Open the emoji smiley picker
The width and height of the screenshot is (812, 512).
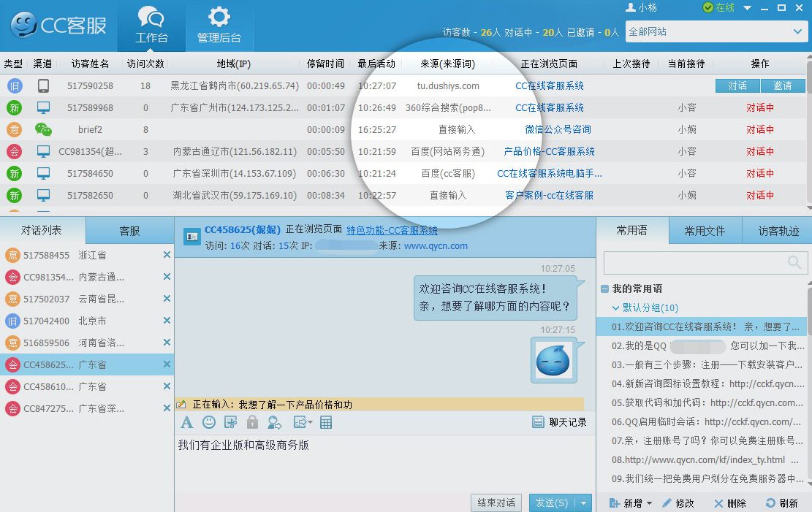tap(209, 422)
